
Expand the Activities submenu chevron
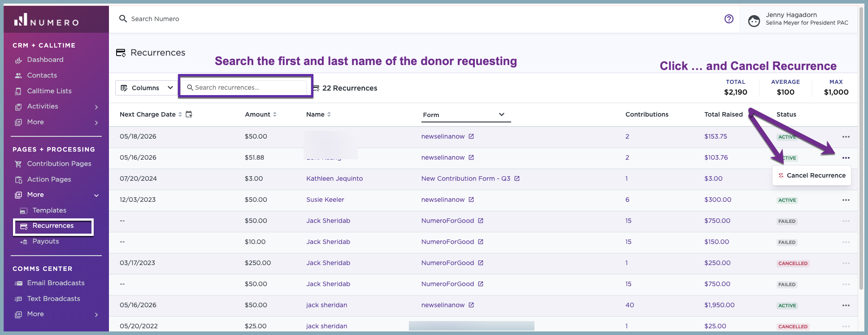click(96, 107)
